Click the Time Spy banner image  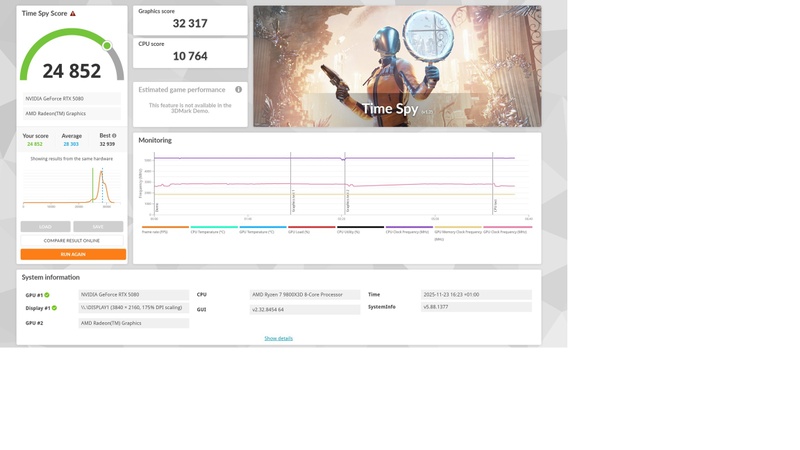[397, 66]
